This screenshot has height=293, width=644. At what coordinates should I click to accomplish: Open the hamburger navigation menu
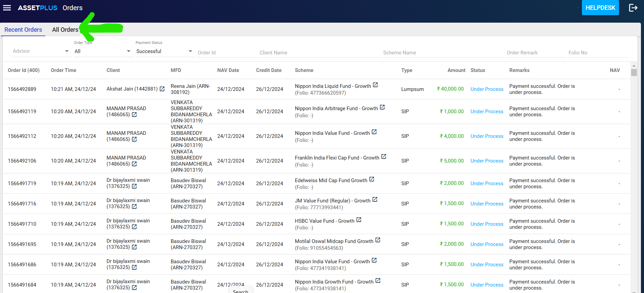click(x=7, y=8)
